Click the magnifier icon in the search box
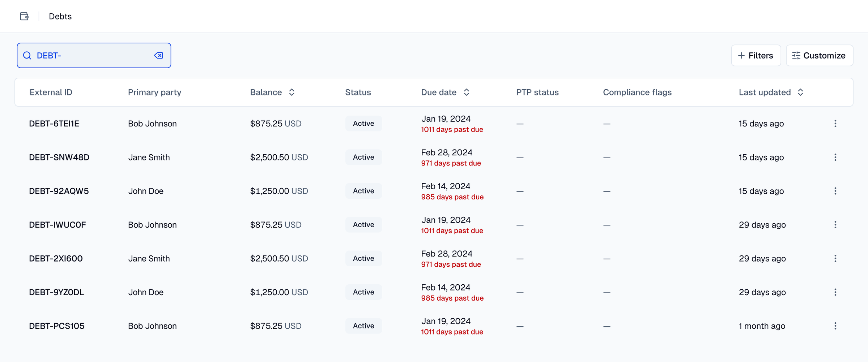This screenshot has width=868, height=362. pyautogui.click(x=27, y=55)
